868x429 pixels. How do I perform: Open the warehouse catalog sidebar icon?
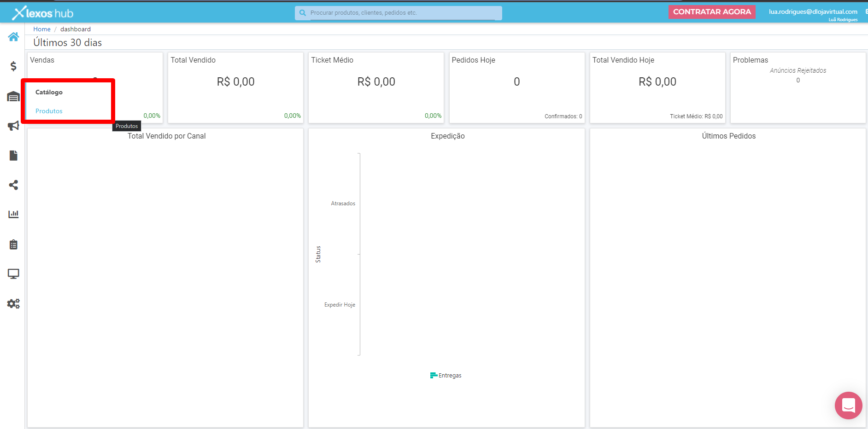[x=13, y=97]
